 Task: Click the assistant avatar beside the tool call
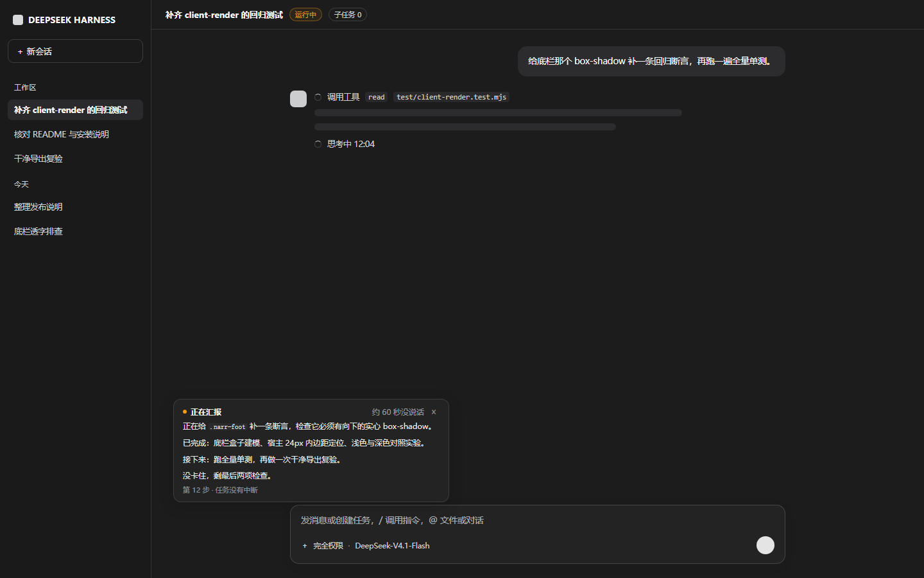(x=298, y=99)
